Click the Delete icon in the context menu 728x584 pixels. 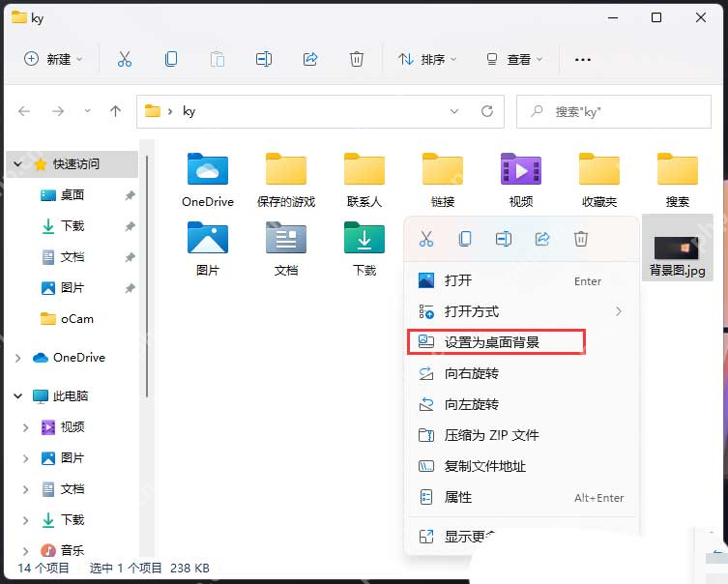click(x=581, y=239)
